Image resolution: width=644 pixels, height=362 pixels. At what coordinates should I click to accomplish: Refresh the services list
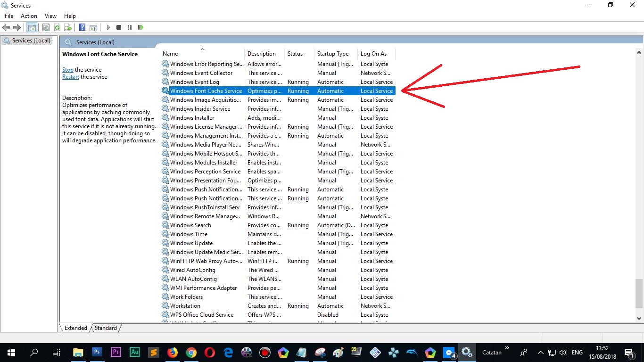tap(57, 27)
